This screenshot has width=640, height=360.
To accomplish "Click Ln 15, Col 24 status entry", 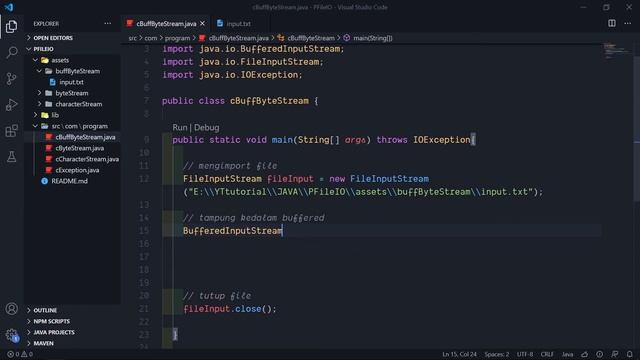I will click(x=459, y=354).
